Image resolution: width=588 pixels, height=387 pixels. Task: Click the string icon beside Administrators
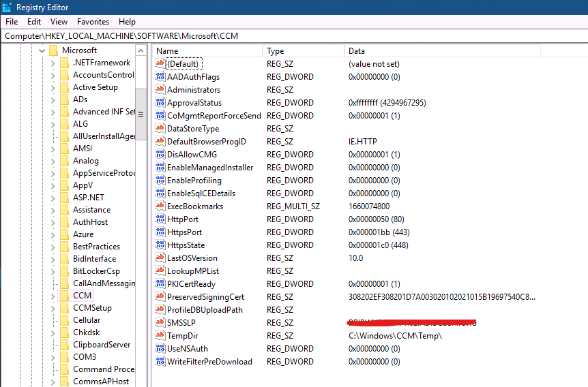tap(160, 89)
